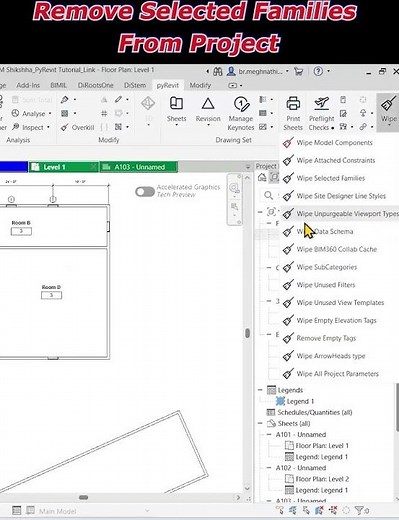Viewport: 399px width, 520px height.
Task: Choose Wipe All Project Parameters
Action: pos(339,374)
